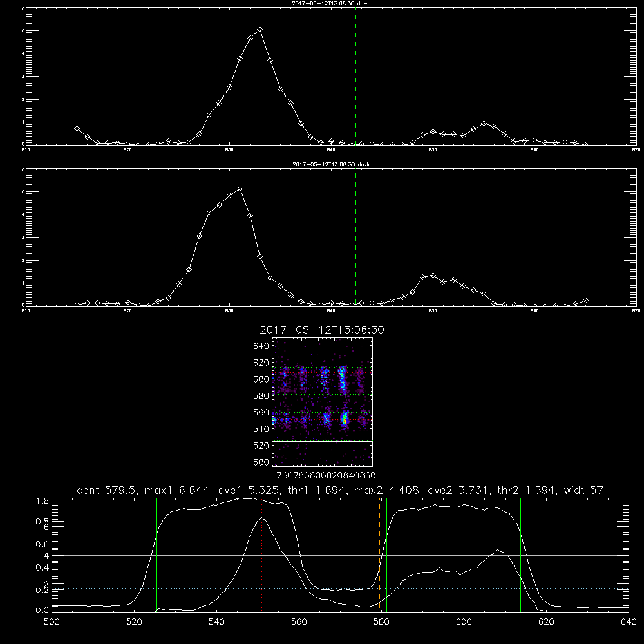
Task: Click y-axis label "0.6" of bottom plot
Action: 43,544
